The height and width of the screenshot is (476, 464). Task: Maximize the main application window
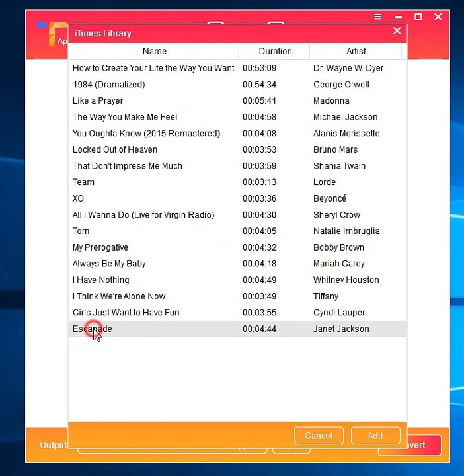[x=418, y=17]
